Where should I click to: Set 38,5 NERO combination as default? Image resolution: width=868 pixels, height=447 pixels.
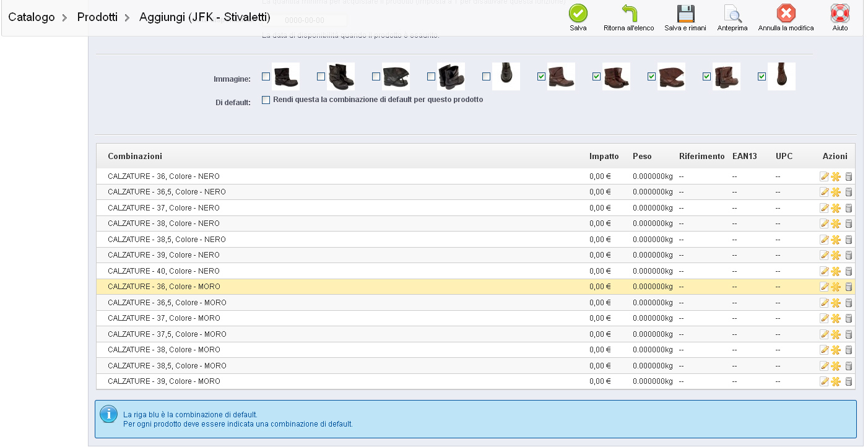(836, 240)
